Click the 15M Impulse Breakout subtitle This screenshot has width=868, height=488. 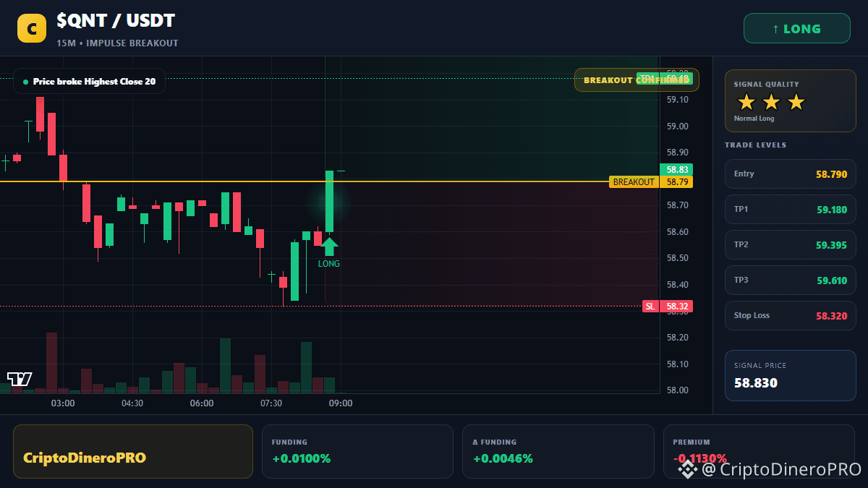click(x=117, y=43)
